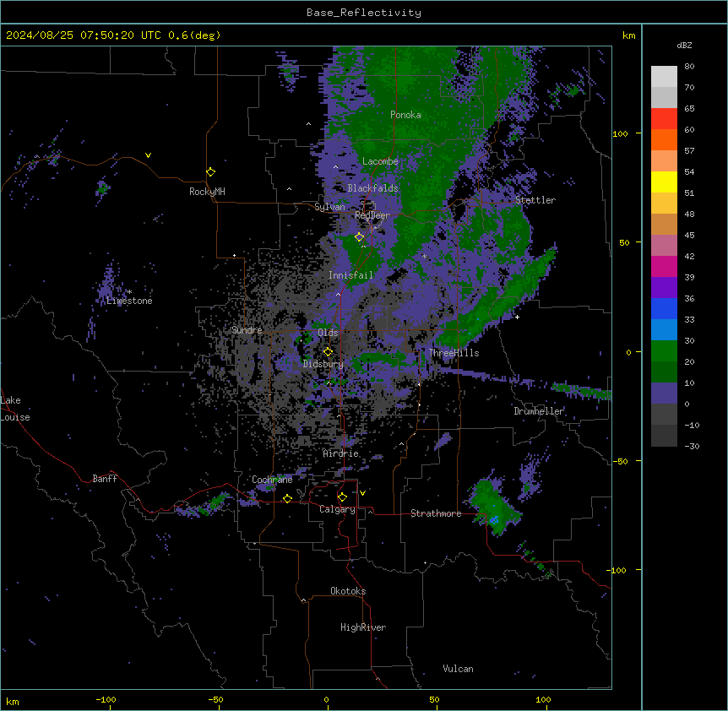This screenshot has height=711, width=728.
Task: Click the purple 36-39 dBZ legend swatch
Action: [x=664, y=288]
